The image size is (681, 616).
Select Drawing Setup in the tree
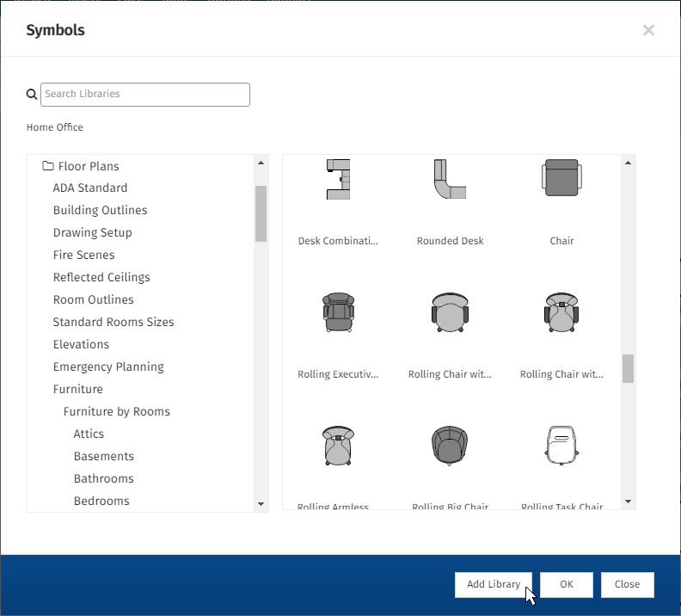click(x=93, y=233)
